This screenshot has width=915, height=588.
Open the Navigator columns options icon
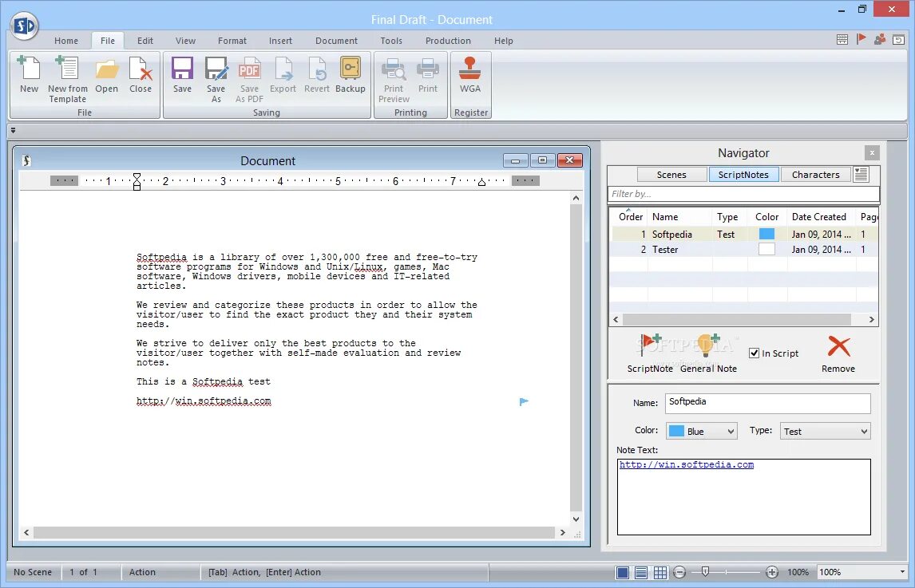pos(862,175)
